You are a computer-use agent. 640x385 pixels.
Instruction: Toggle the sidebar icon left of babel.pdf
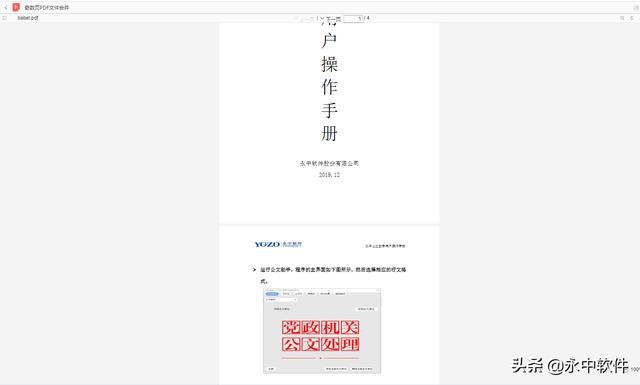point(4,18)
